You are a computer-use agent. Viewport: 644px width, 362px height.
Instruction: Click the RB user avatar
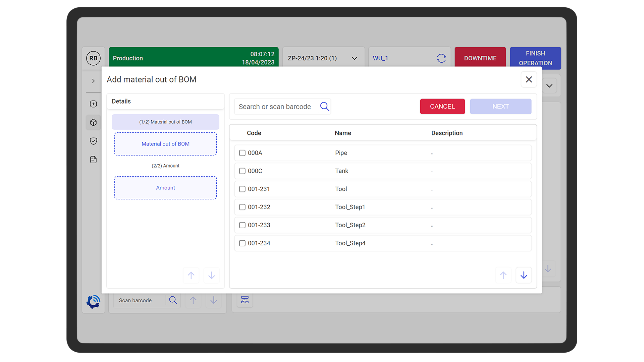click(94, 58)
